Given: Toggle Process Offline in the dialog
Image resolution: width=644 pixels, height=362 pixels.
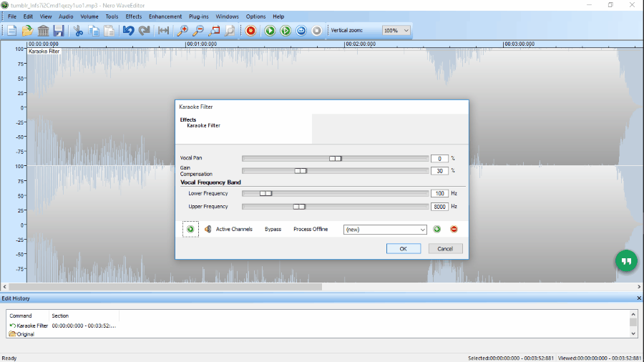Looking at the screenshot, I should (311, 229).
